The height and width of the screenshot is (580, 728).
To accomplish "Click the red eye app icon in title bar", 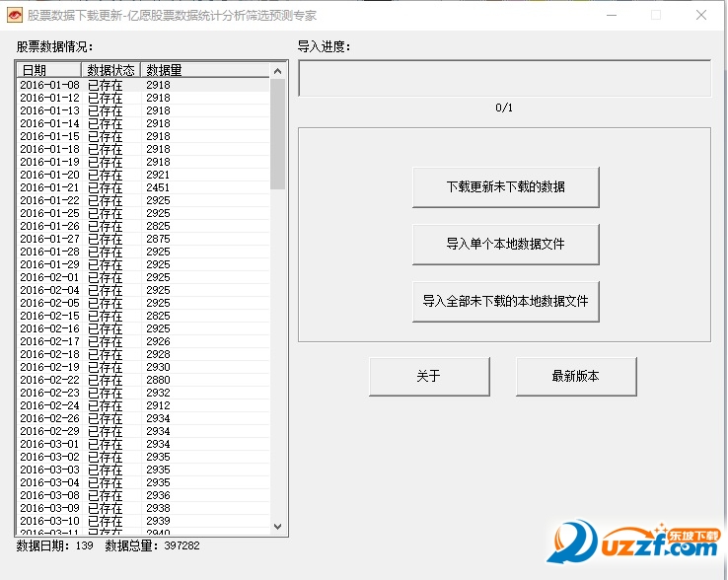I will [x=15, y=16].
